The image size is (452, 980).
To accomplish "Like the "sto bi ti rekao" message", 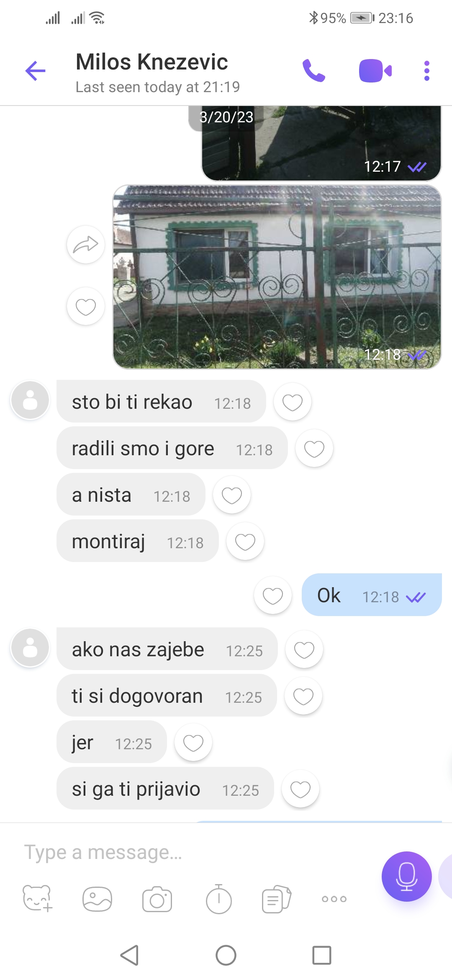I will point(292,402).
